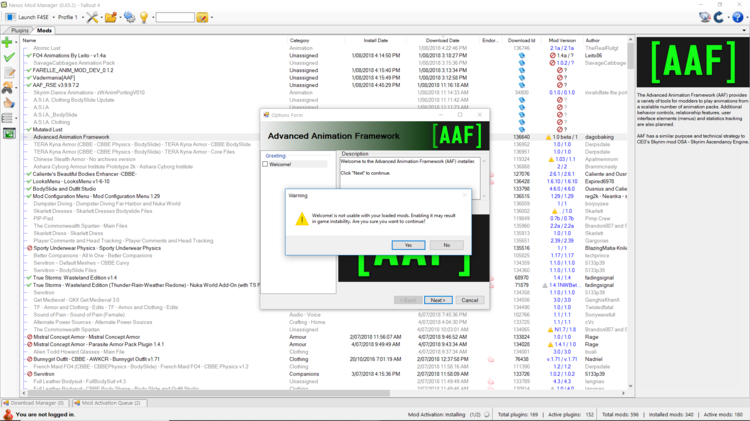750x421 pixels.
Task: Select the Atomic Lust mod row
Action: (325, 48)
